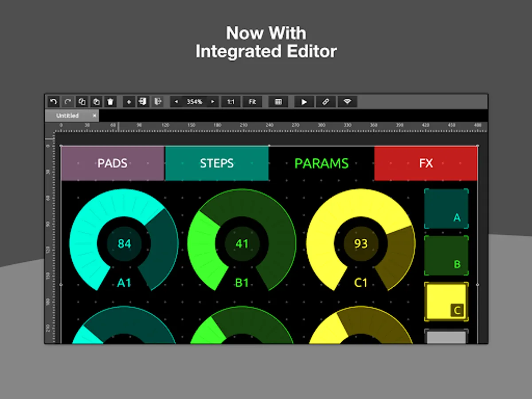The width and height of the screenshot is (532, 399).
Task: Set zoom to 1:1
Action: [231, 102]
